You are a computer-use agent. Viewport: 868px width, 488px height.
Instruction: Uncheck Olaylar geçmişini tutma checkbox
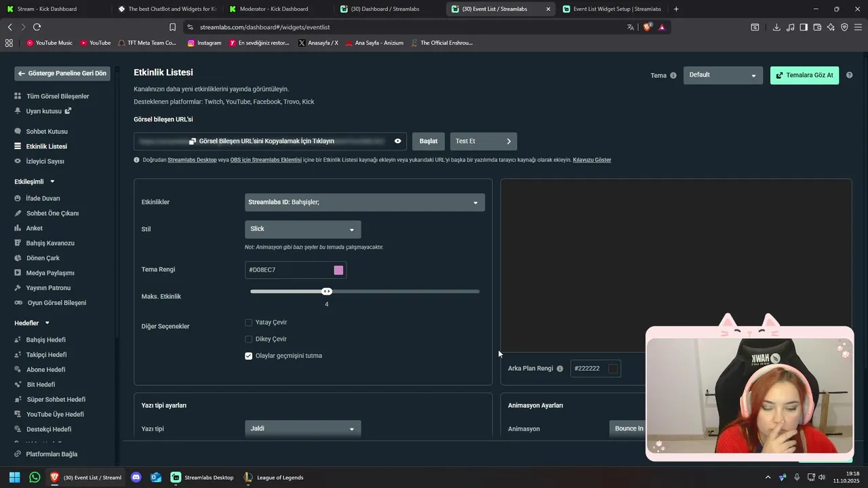[x=249, y=356]
